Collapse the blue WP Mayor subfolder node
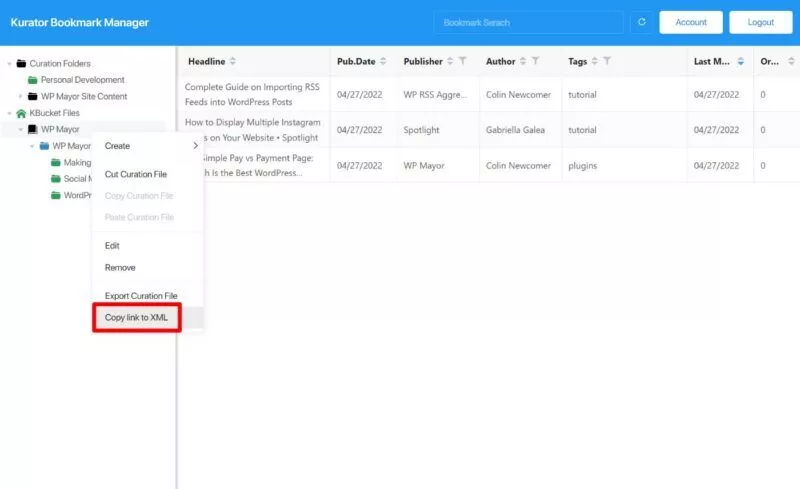This screenshot has width=800, height=489. (x=32, y=146)
